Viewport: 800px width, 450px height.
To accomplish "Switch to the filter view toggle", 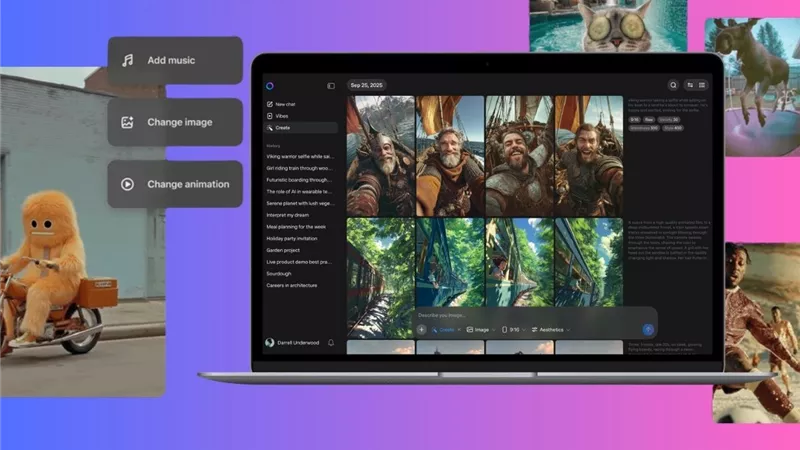I will tap(690, 85).
